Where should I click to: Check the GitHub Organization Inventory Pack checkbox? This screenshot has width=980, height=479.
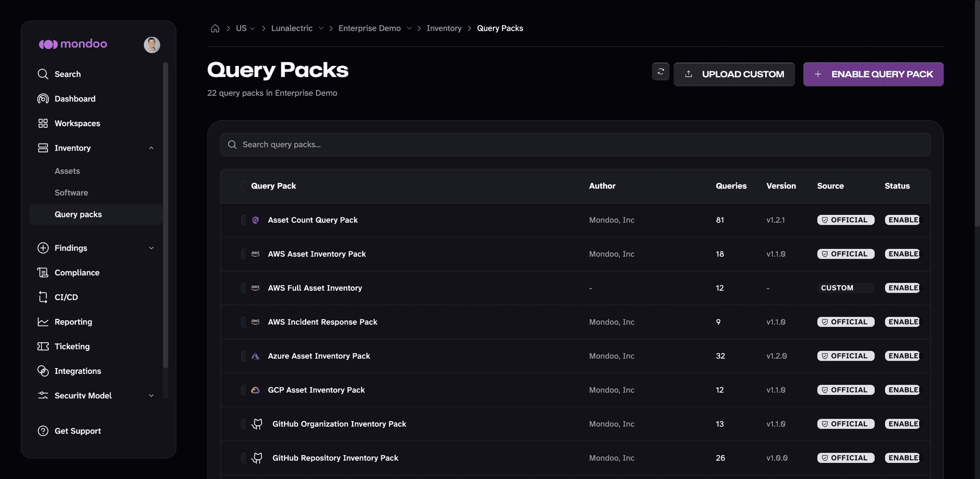[244, 424]
